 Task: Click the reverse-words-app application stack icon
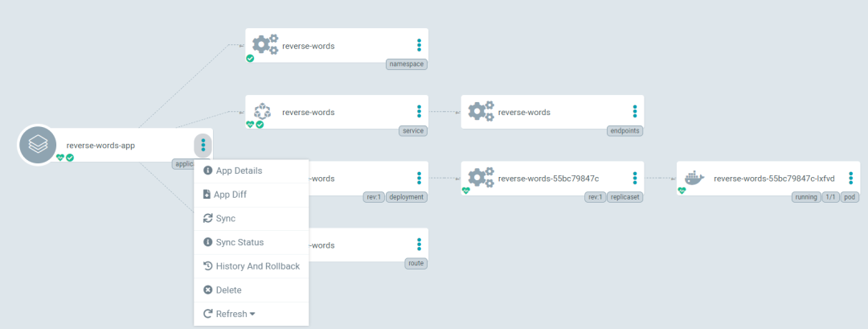38,145
